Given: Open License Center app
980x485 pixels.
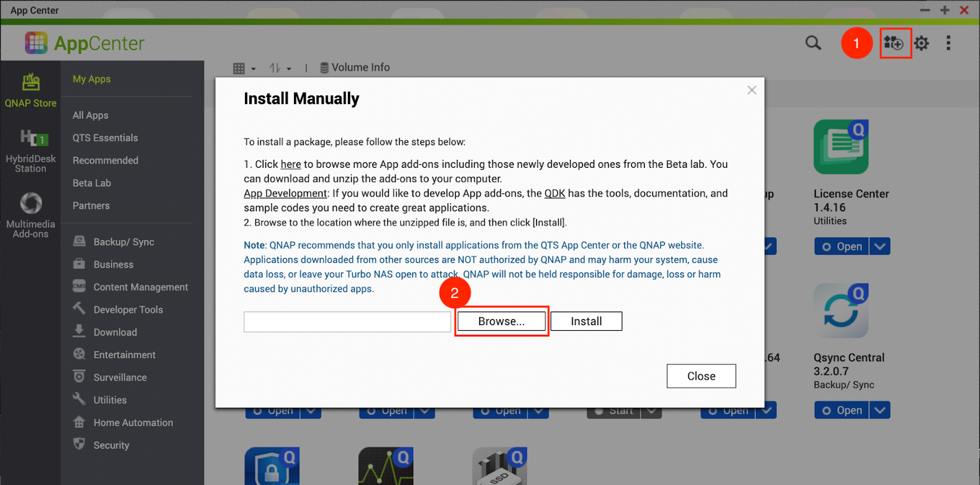Looking at the screenshot, I should click(842, 246).
